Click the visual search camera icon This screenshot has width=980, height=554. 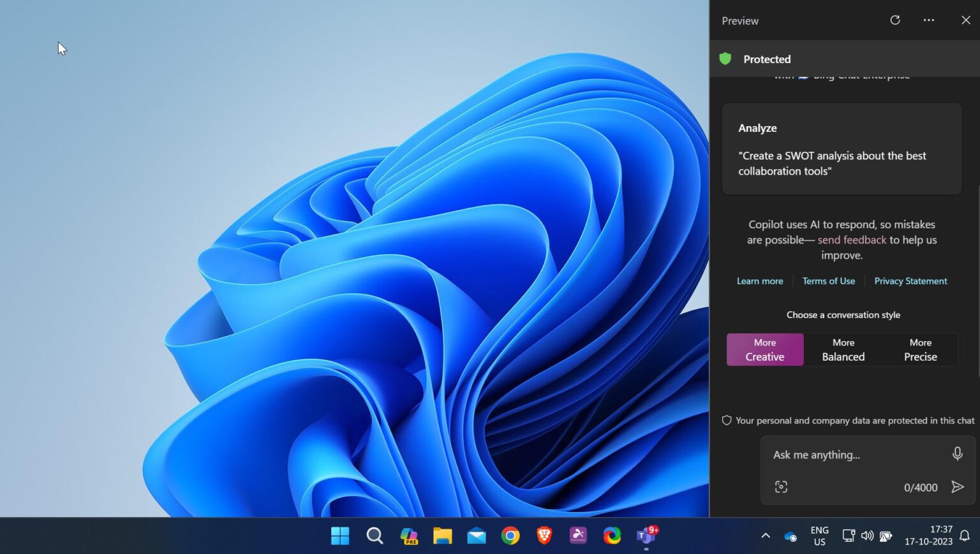click(x=781, y=486)
